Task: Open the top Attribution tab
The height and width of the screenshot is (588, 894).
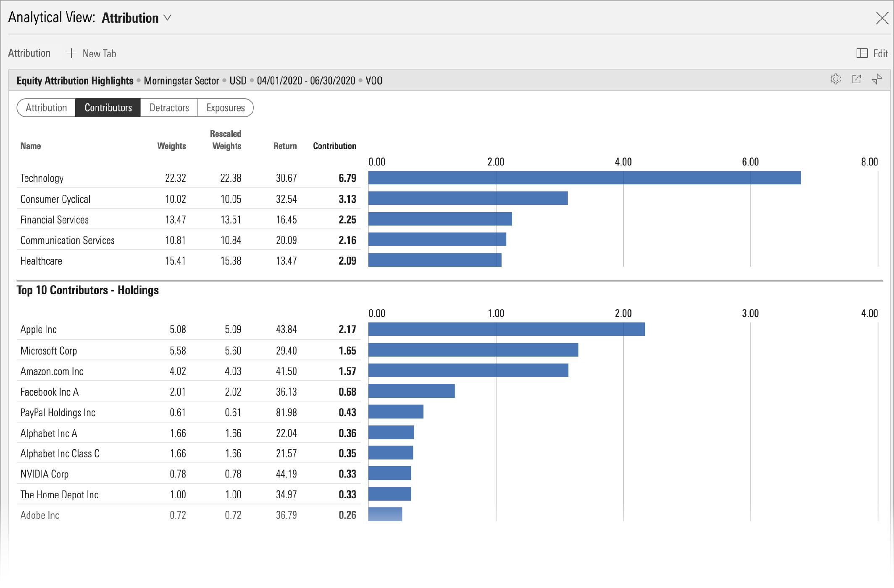Action: click(29, 53)
